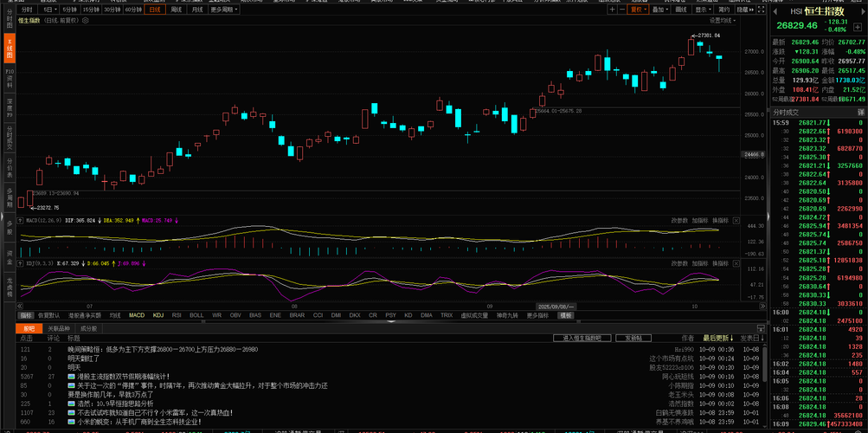Open 分时成交 sidebar section
Image resolution: width=868 pixels, height=433 pixels.
(x=10, y=139)
